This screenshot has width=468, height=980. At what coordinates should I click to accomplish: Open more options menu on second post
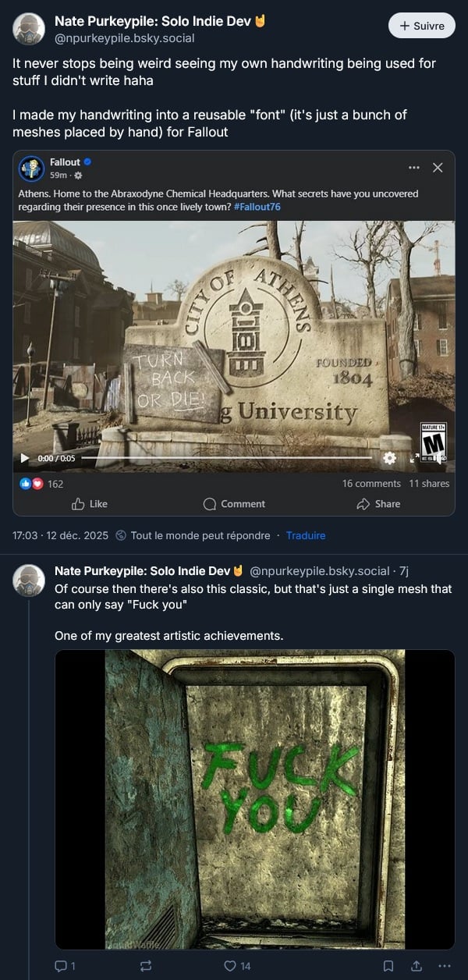(445, 966)
